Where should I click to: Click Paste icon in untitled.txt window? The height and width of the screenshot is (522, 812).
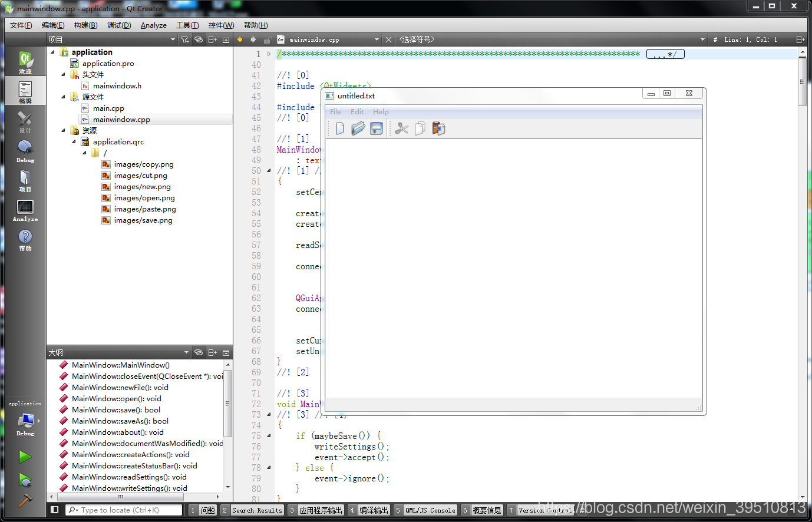pos(438,128)
